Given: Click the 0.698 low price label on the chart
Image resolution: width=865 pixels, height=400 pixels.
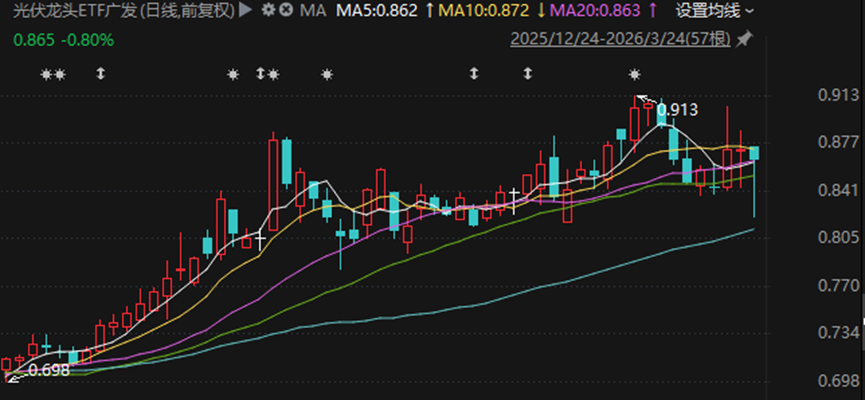Looking at the screenshot, I should point(49,370).
